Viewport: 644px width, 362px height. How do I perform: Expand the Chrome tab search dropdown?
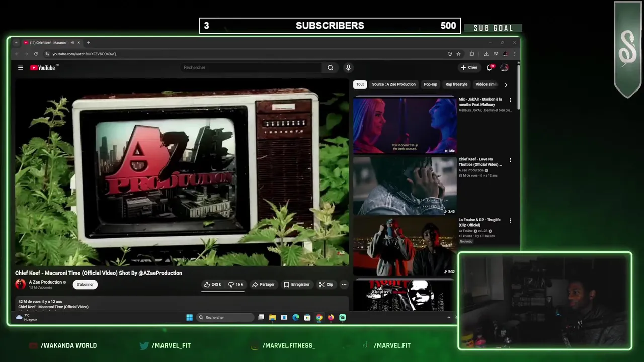pyautogui.click(x=16, y=43)
